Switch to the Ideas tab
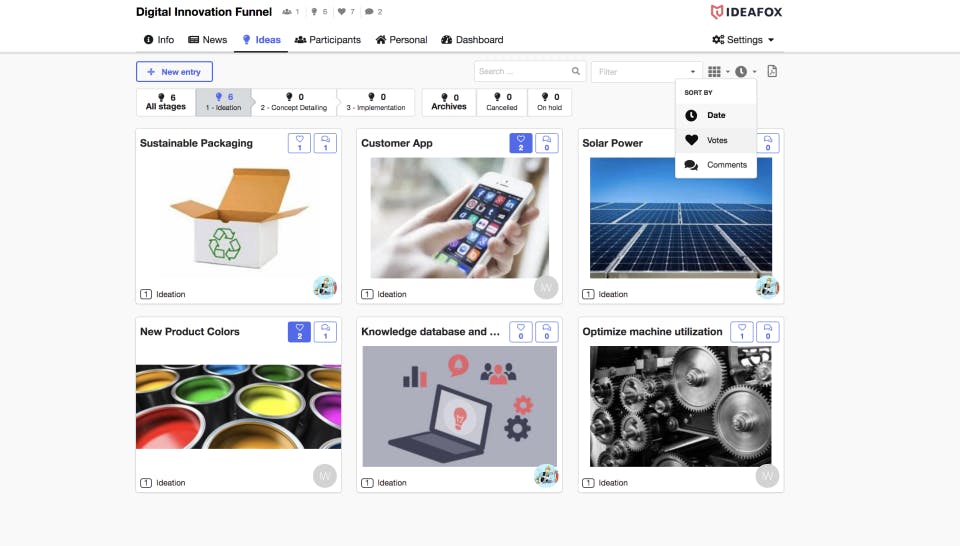Viewport: 960px width, 546px height. click(x=261, y=40)
